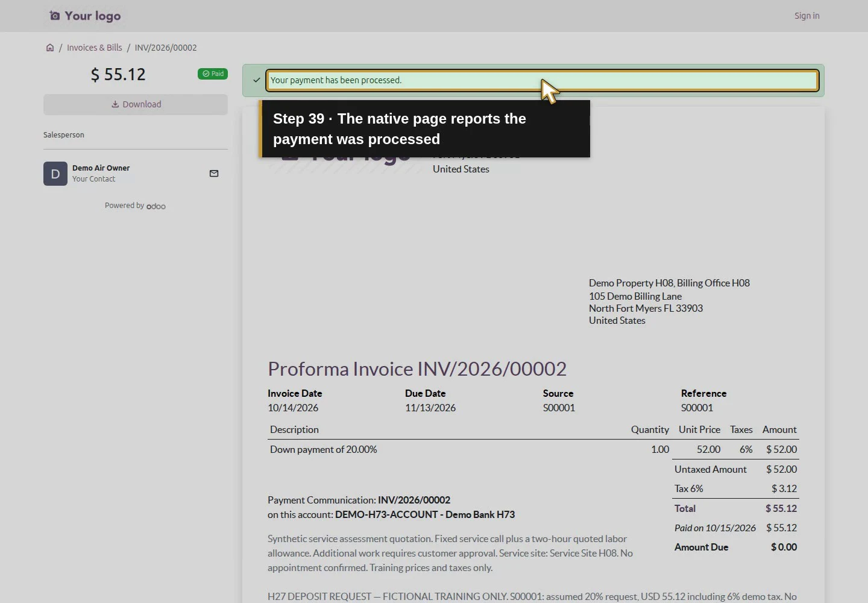Click the checkmark icon in the success alert

[x=257, y=80]
